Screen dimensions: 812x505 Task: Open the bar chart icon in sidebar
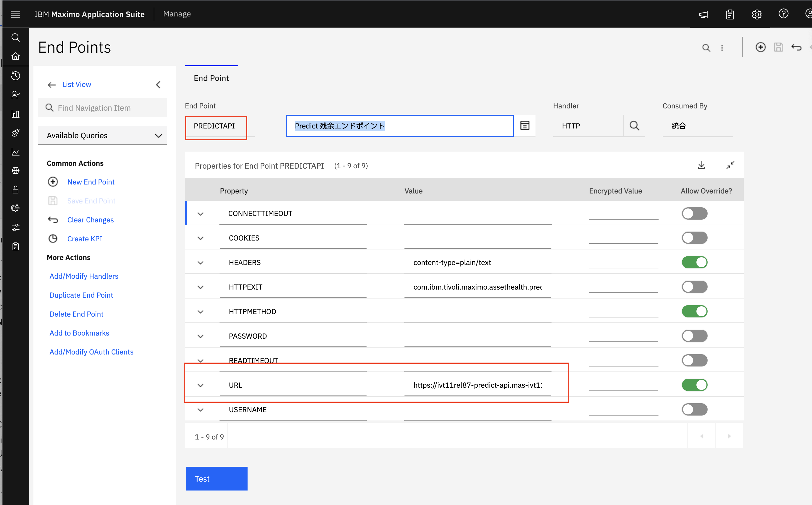pyautogui.click(x=15, y=113)
